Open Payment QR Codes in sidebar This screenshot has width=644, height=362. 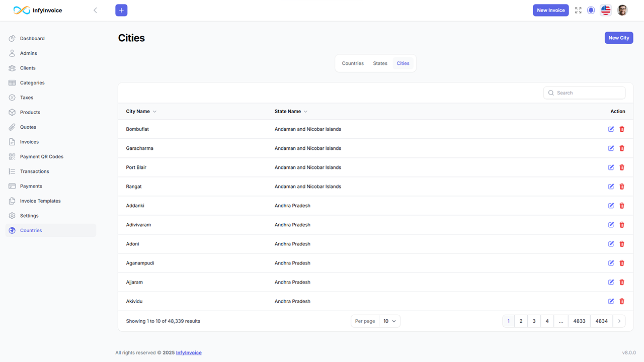pyautogui.click(x=41, y=157)
